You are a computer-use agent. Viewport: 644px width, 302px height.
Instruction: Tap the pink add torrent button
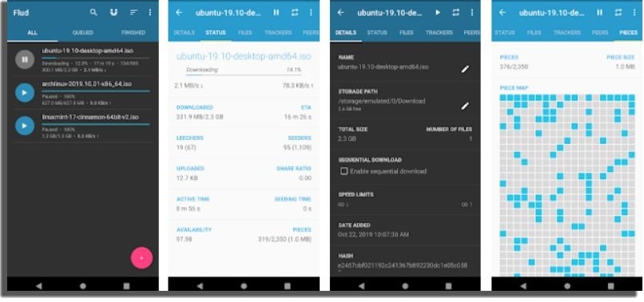click(x=141, y=258)
